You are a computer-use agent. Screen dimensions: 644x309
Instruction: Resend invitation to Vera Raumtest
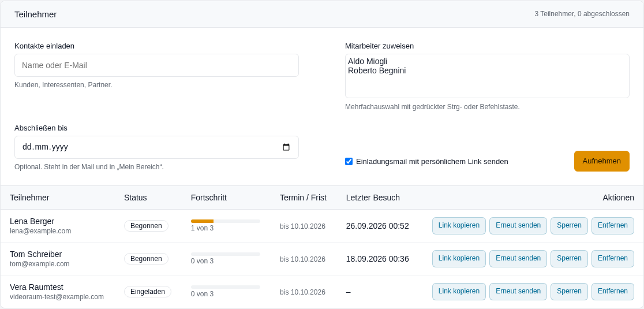point(518,291)
